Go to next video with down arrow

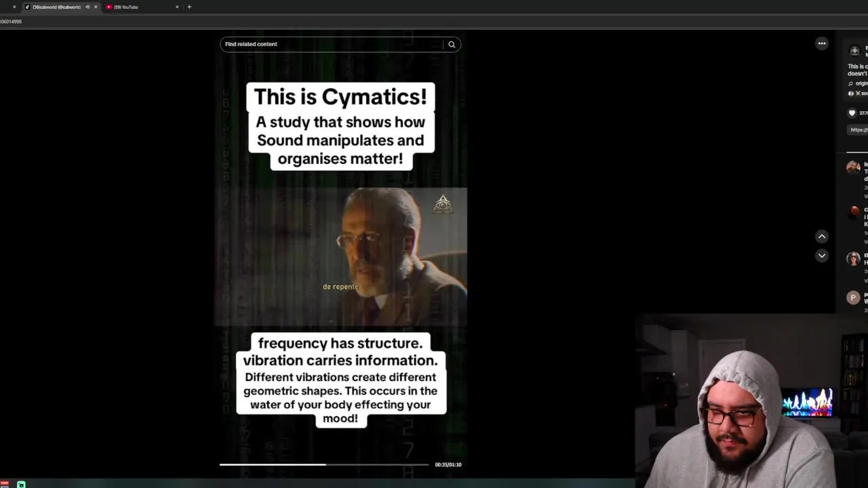coord(822,256)
